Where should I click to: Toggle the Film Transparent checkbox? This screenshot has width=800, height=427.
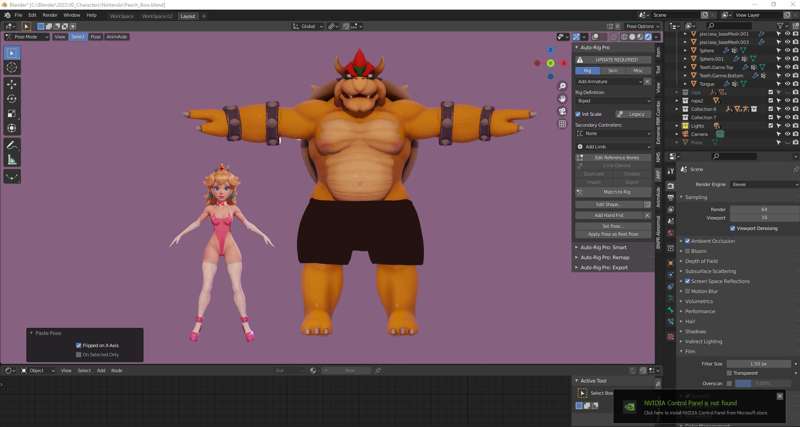click(729, 373)
